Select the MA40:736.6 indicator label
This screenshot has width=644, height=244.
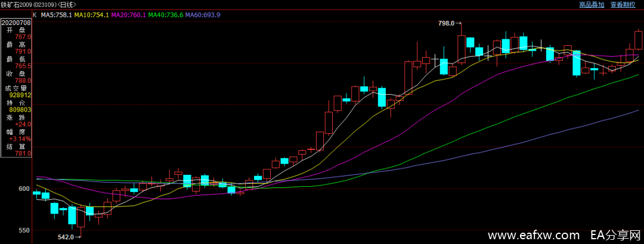(x=166, y=15)
